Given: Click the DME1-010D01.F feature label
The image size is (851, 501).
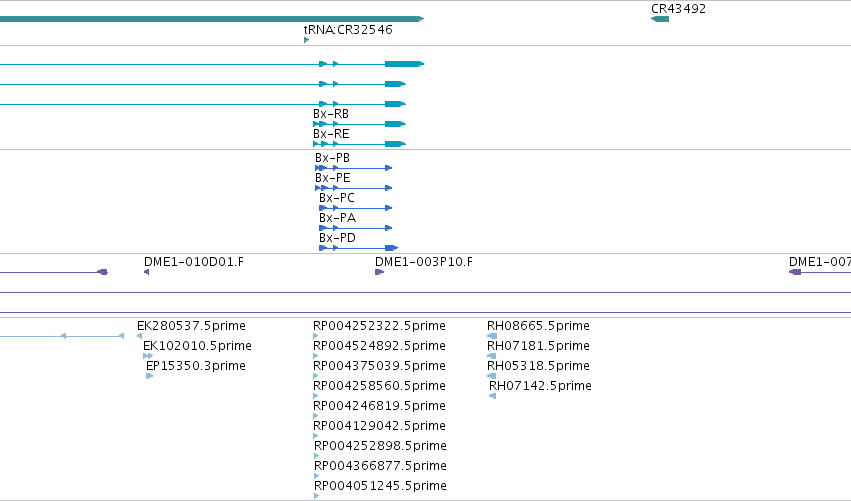Looking at the screenshot, I should pyautogui.click(x=194, y=262).
